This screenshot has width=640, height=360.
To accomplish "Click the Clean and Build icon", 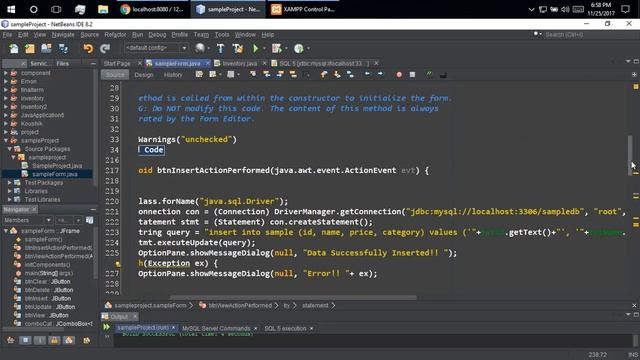I will tap(238, 49).
